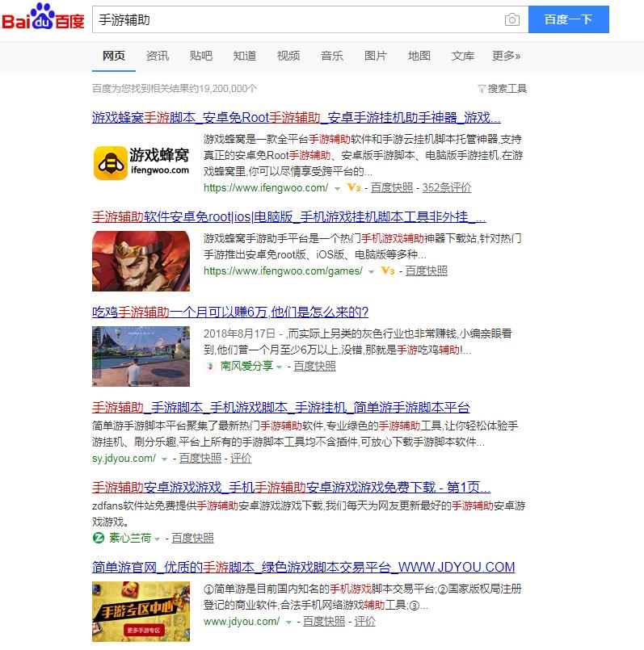Switch to the 资讯 tab

[158, 56]
